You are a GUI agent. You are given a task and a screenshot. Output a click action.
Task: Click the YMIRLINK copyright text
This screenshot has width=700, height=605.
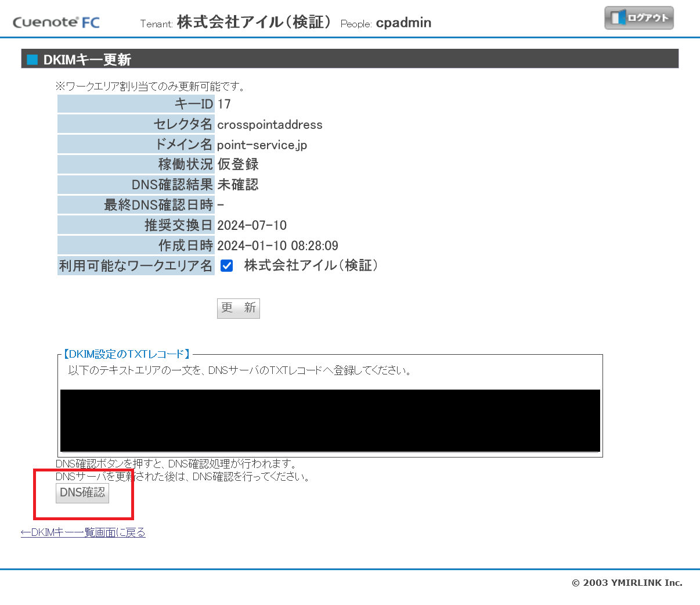click(627, 582)
